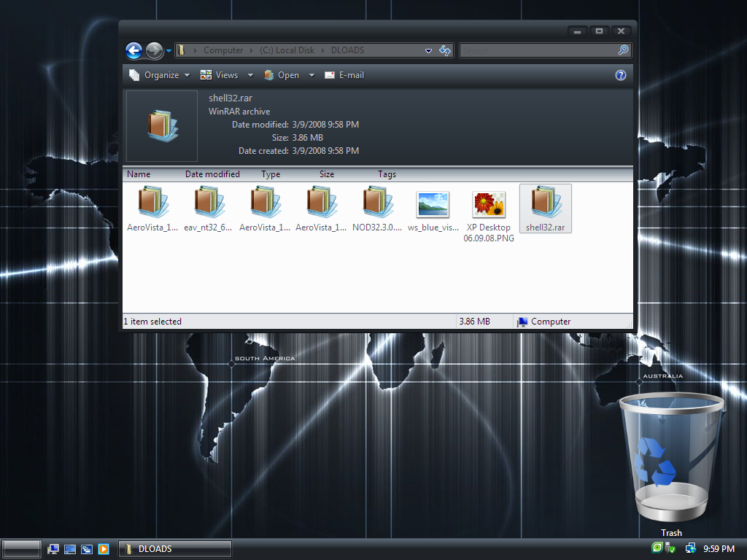Click the E-mail toolbar button
Screen dimensions: 747x560
344,75
